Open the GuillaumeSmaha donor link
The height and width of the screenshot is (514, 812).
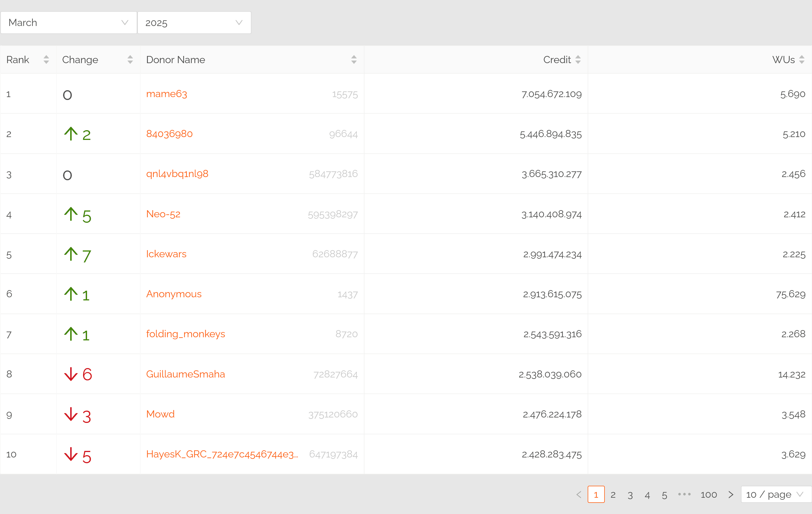186,374
